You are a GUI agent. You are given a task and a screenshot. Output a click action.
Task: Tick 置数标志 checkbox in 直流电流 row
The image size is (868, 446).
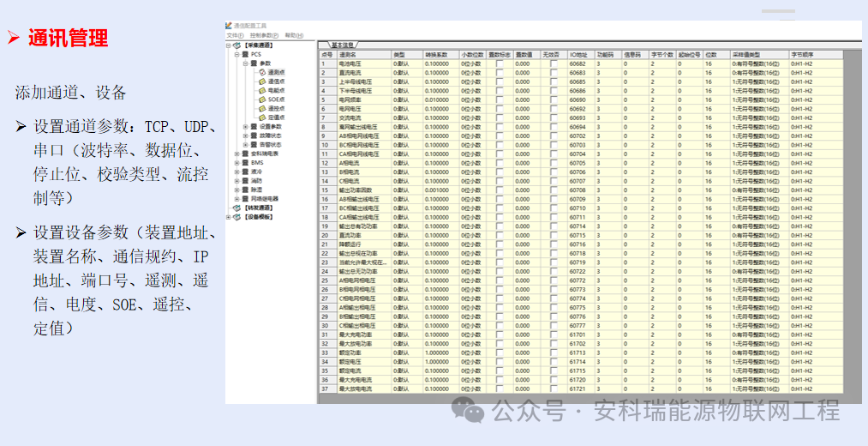500,73
